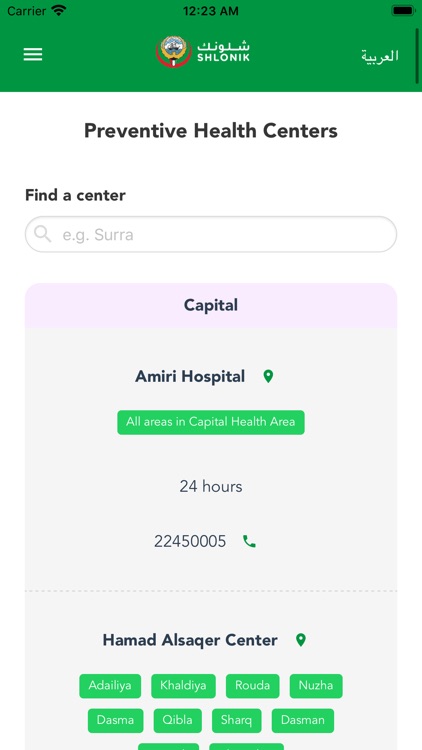Image resolution: width=422 pixels, height=750 pixels.
Task: Select the Dasma area tag
Action: [x=115, y=721]
